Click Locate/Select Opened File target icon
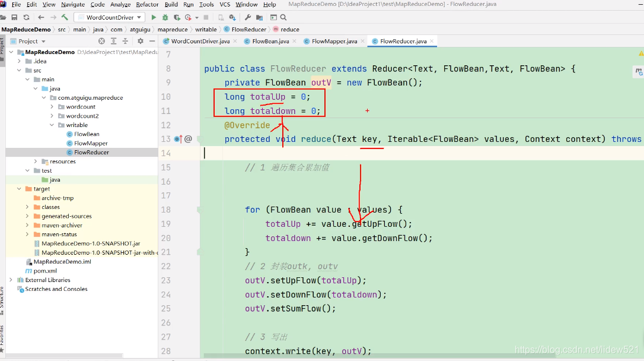 point(101,41)
